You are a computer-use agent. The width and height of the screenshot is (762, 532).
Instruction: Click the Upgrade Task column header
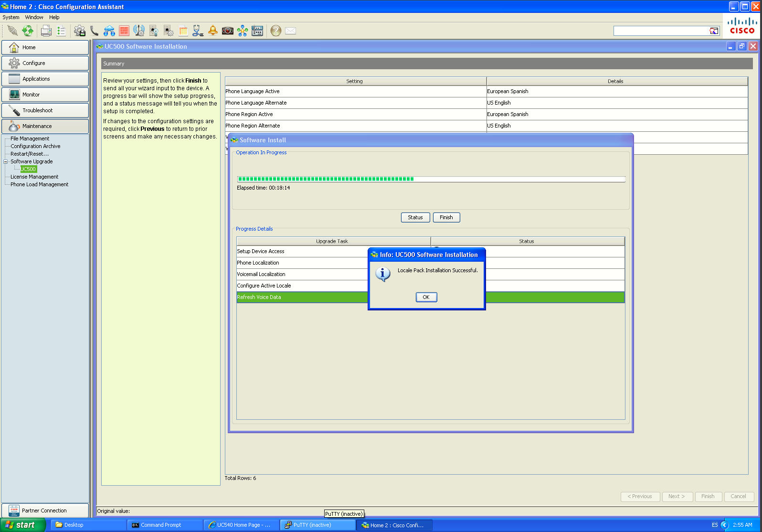[x=333, y=241]
